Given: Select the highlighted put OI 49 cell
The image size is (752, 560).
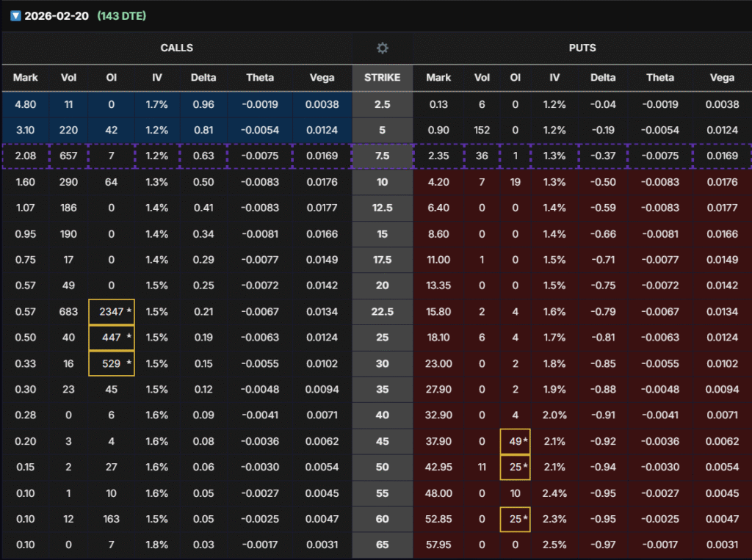Looking at the screenshot, I should 515,441.
